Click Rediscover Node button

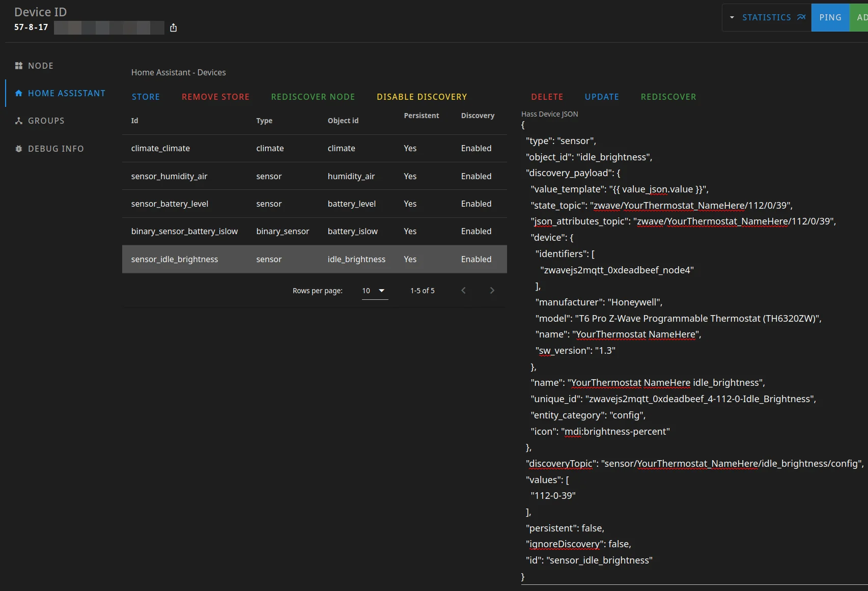pos(313,97)
